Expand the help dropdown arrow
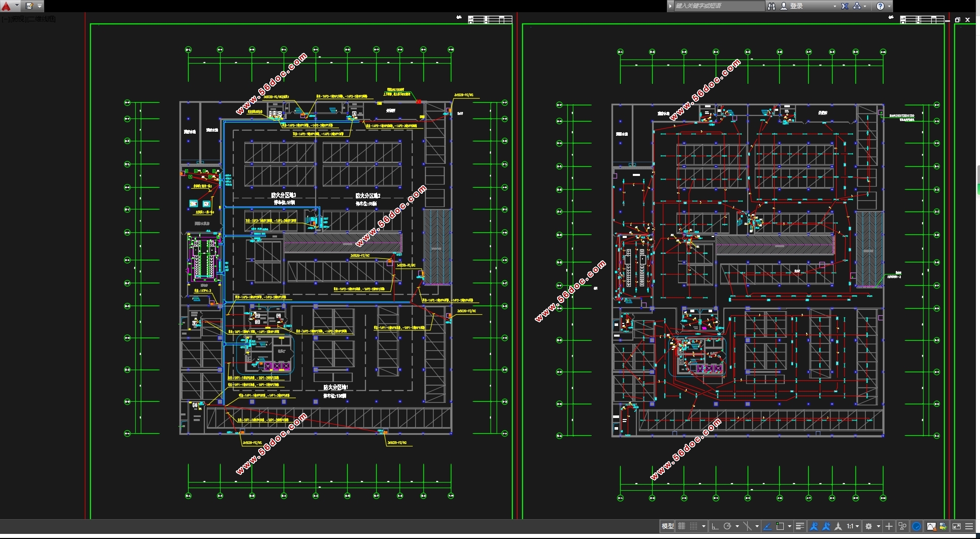This screenshot has width=980, height=539. (x=889, y=6)
